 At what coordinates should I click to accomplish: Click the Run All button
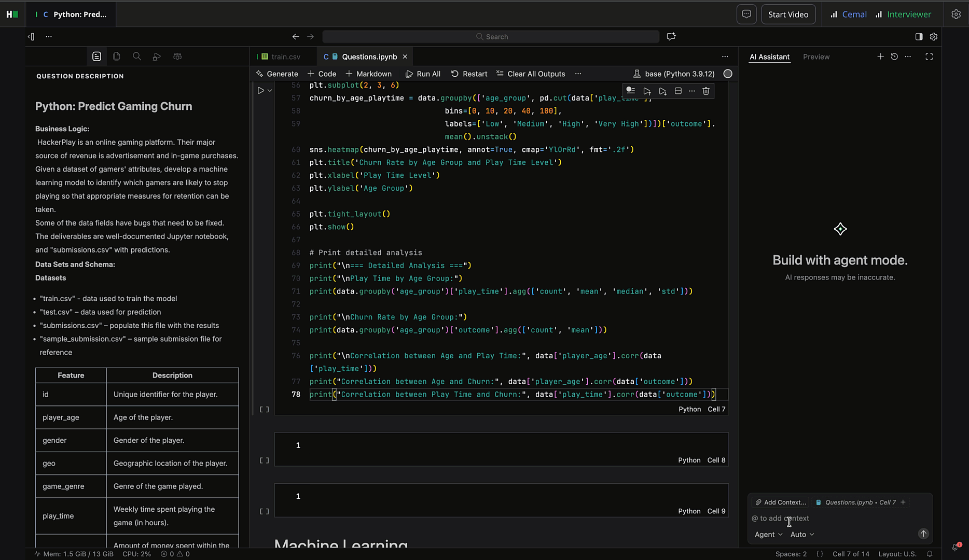coord(423,74)
